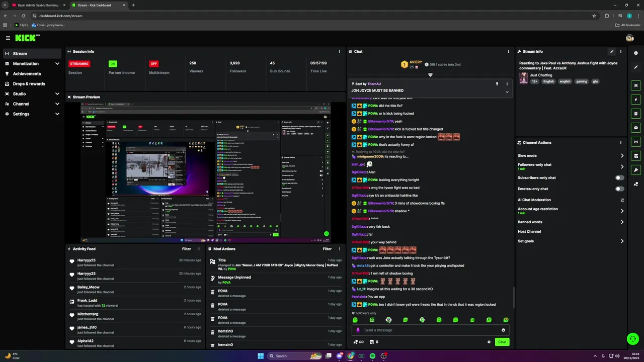Click the Just Chatting category thumbnail
The image size is (644, 362).
(x=524, y=78)
